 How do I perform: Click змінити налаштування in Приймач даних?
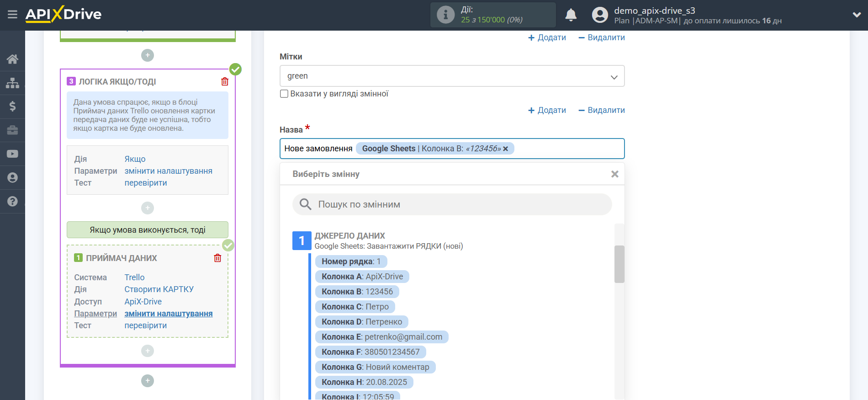(x=168, y=314)
